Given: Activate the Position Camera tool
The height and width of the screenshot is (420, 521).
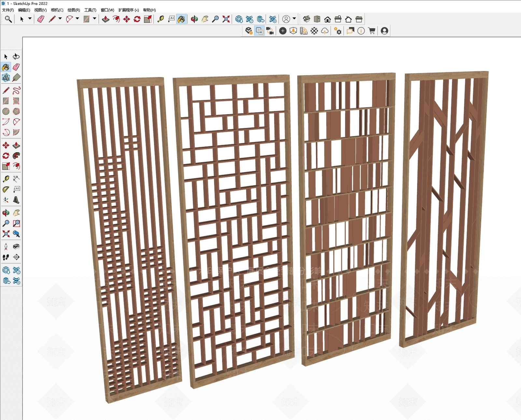Looking at the screenshot, I should (x=6, y=247).
